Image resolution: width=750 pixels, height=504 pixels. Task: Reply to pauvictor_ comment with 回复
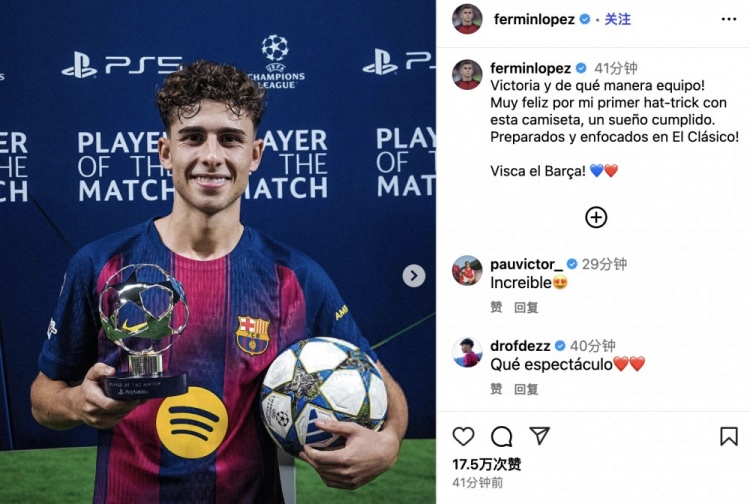[526, 307]
